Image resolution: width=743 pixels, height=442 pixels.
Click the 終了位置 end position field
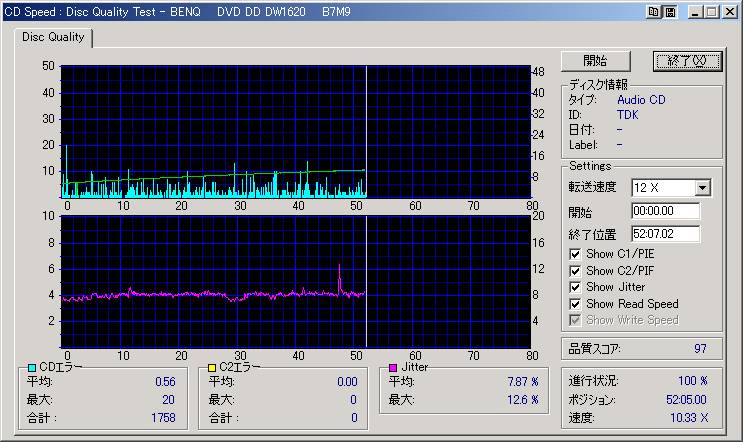[665, 234]
